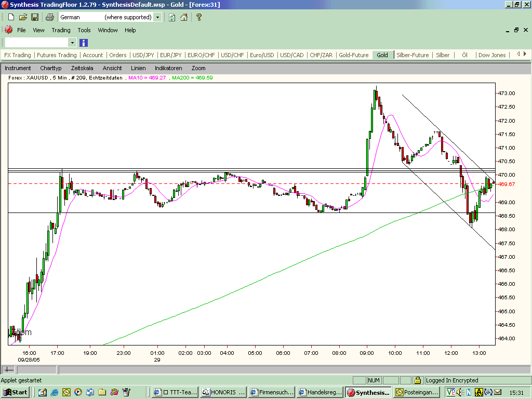This screenshot has height=399, width=532.
Task: Switch to the EUR/JPY tab
Action: pos(170,55)
